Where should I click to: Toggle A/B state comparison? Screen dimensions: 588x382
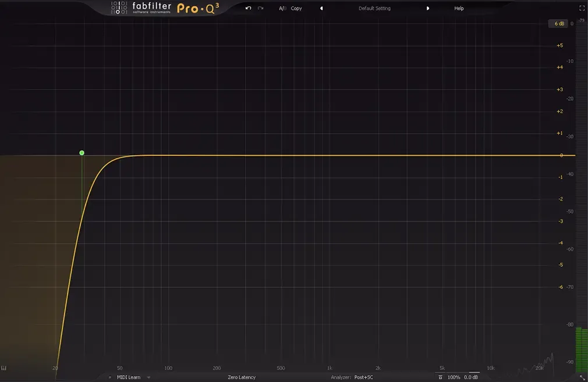pos(282,8)
